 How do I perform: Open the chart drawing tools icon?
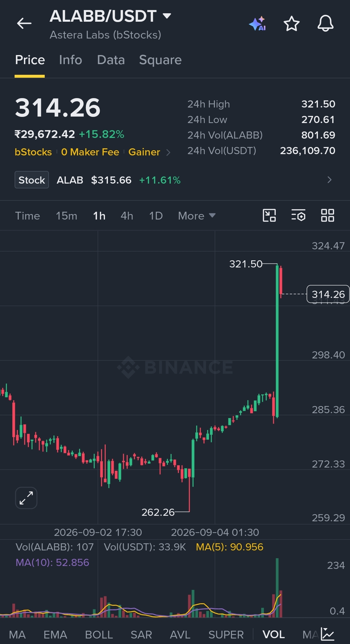tap(269, 215)
